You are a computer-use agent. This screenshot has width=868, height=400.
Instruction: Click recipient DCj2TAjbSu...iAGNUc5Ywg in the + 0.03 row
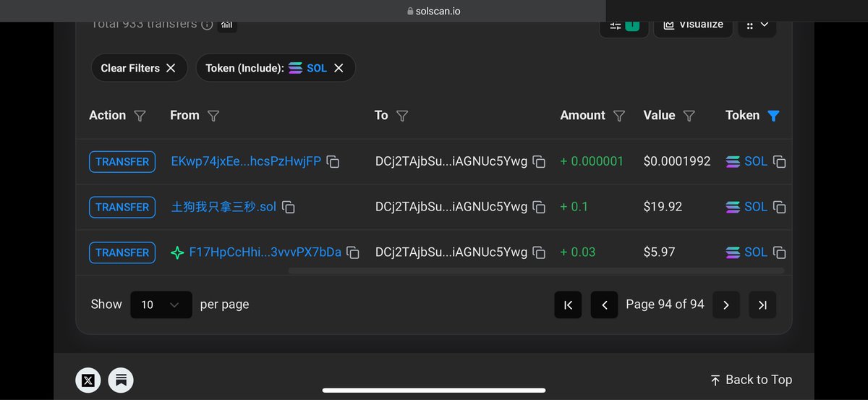coord(451,252)
